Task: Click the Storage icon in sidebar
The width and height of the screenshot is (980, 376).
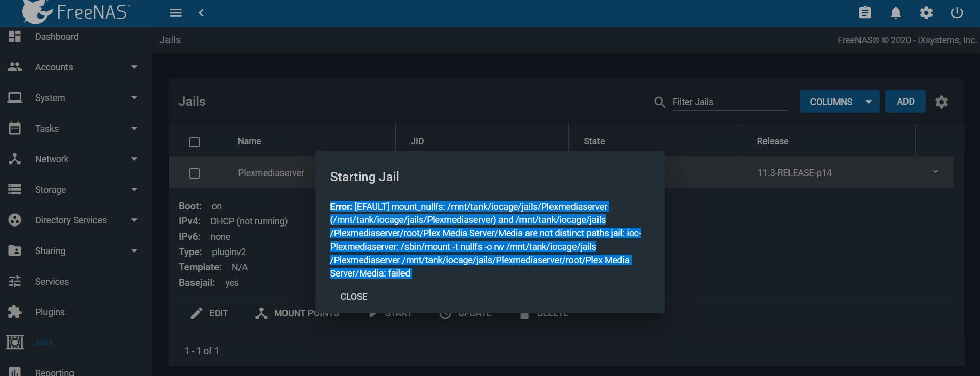Action: (x=15, y=189)
